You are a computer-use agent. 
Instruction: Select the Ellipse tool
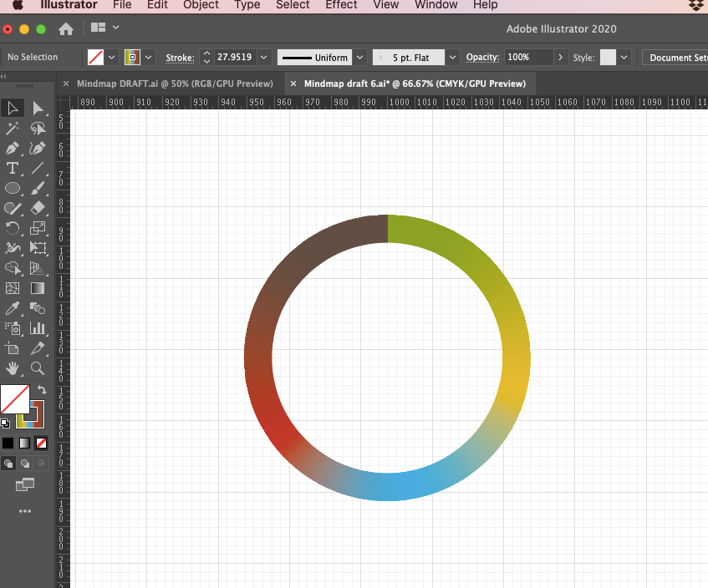pos(13,189)
